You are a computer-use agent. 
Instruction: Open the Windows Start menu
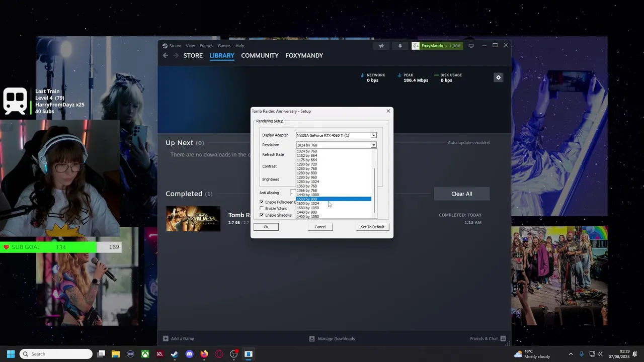click(x=11, y=354)
